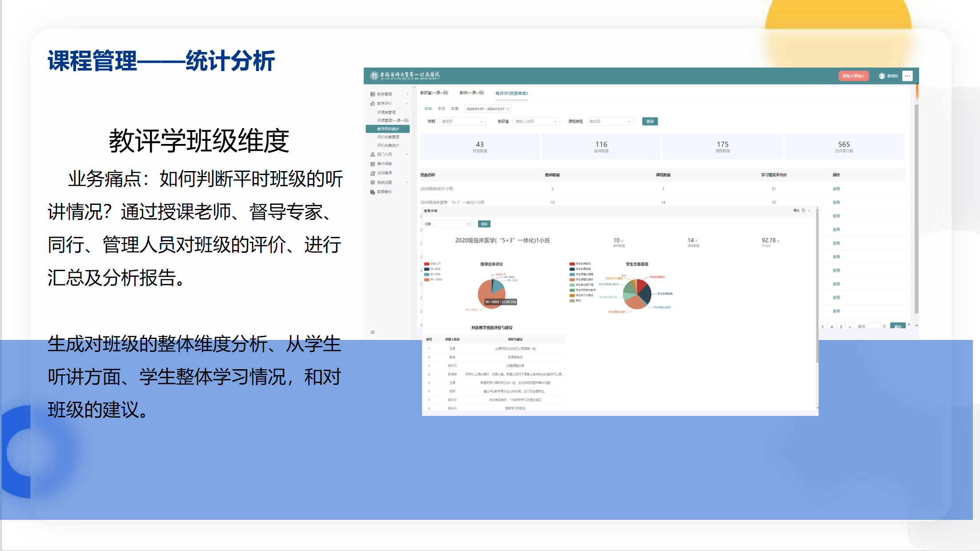Click the three-dots more menu icon

[x=908, y=76]
